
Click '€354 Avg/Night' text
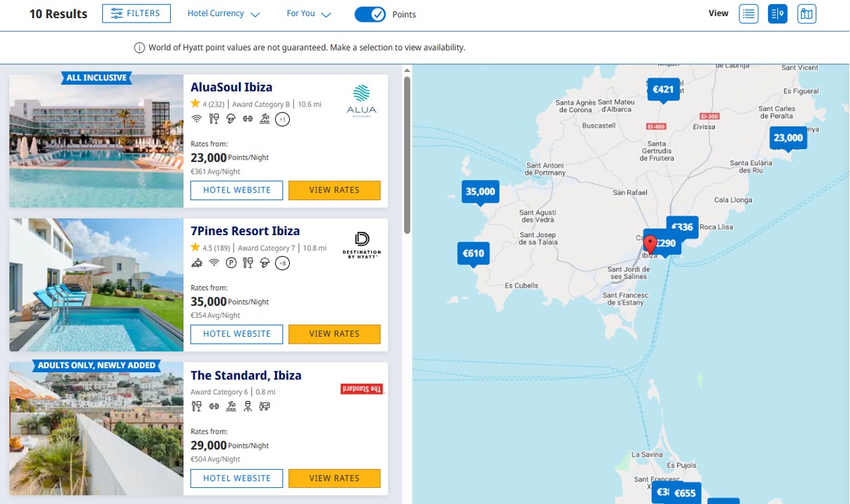click(x=215, y=316)
